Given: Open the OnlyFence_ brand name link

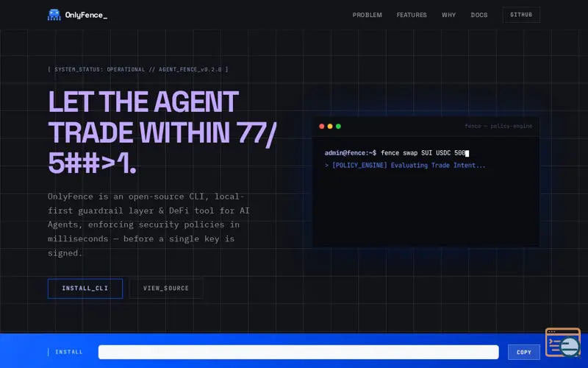Looking at the screenshot, I should coord(86,15).
